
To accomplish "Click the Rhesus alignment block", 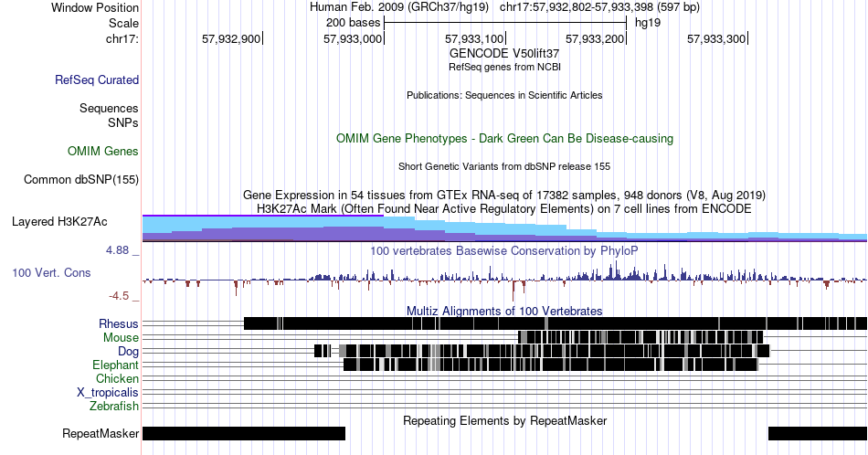I will coord(556,323).
